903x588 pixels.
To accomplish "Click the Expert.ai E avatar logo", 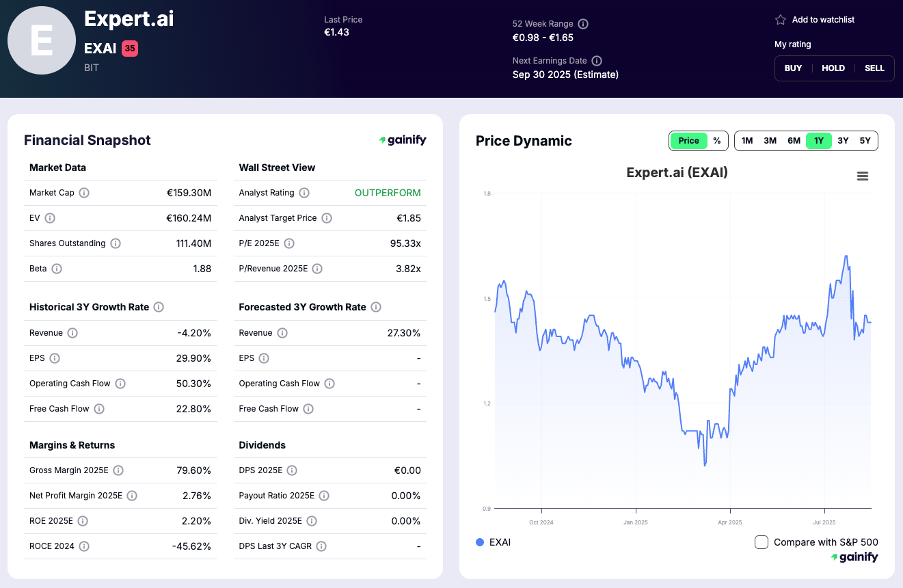I will pyautogui.click(x=41, y=40).
